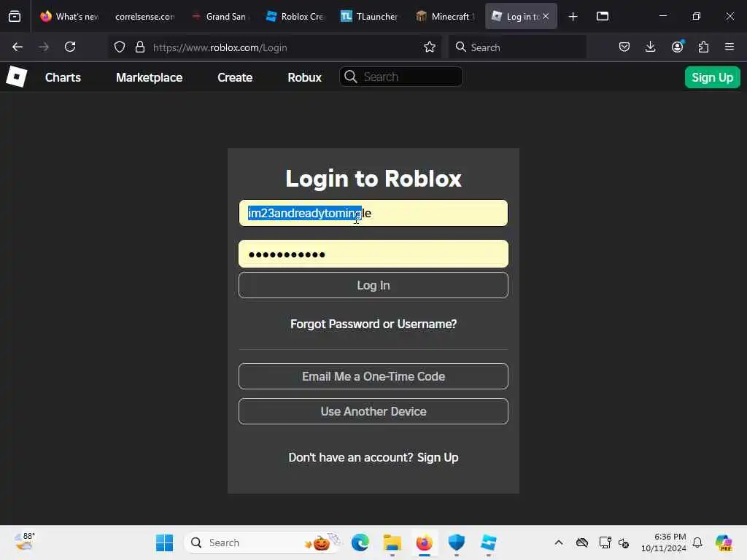Click Use Another Device button

click(373, 411)
